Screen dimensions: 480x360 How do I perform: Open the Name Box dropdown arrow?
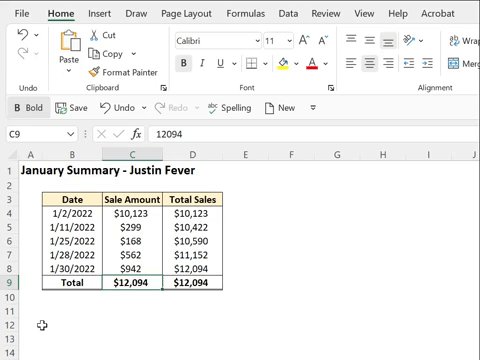pyautogui.click(x=70, y=134)
